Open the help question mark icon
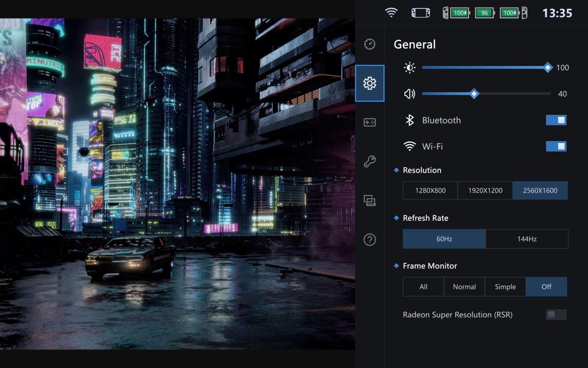 click(370, 240)
